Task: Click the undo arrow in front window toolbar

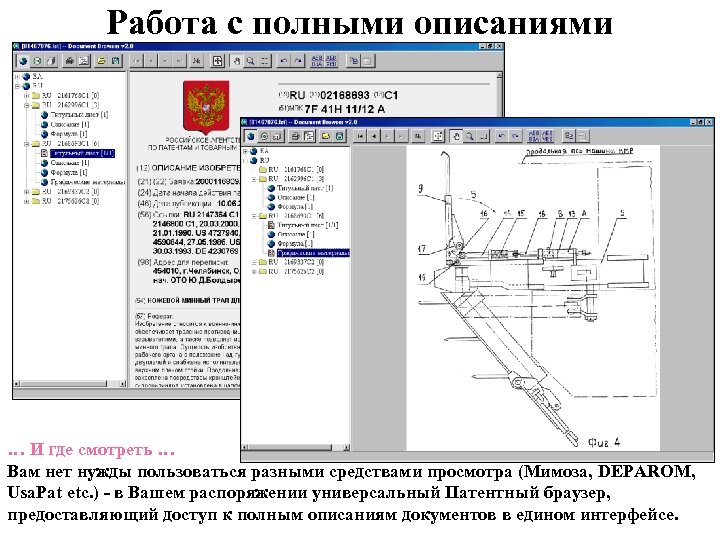Action: [x=502, y=136]
